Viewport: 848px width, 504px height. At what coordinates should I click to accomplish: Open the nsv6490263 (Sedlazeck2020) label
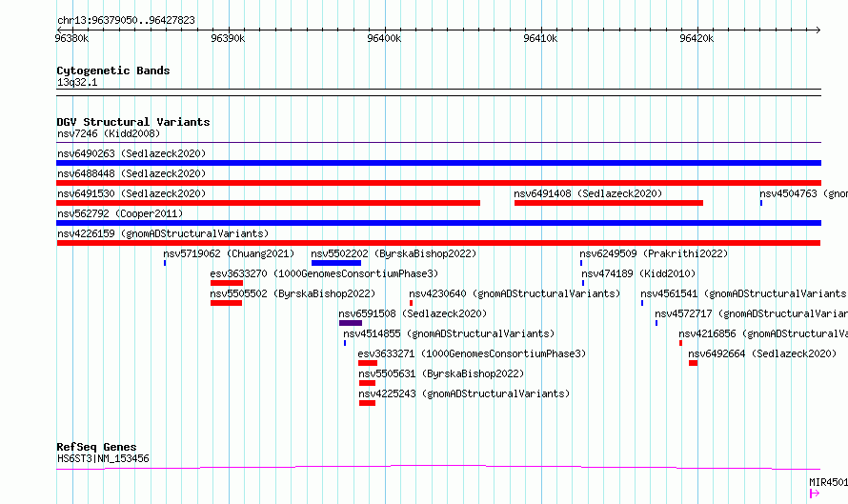tap(131, 153)
